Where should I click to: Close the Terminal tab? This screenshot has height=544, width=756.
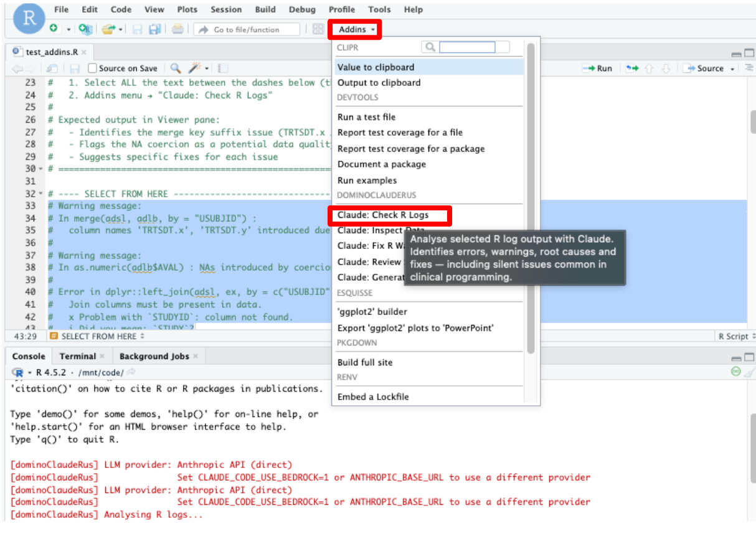click(x=102, y=356)
